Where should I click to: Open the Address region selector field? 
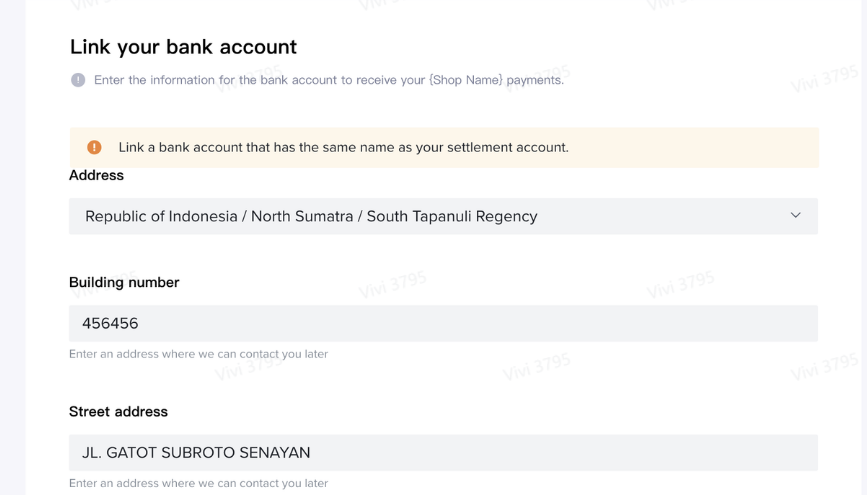(x=440, y=216)
